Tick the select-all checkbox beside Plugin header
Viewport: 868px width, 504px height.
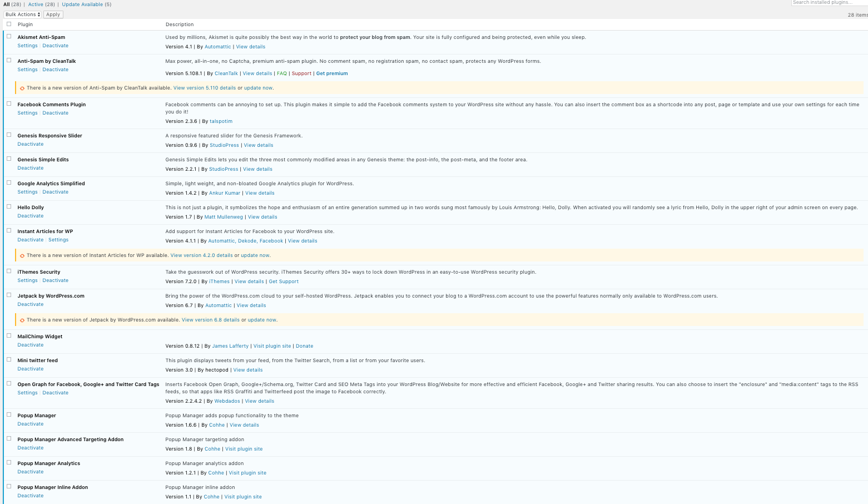coord(9,24)
